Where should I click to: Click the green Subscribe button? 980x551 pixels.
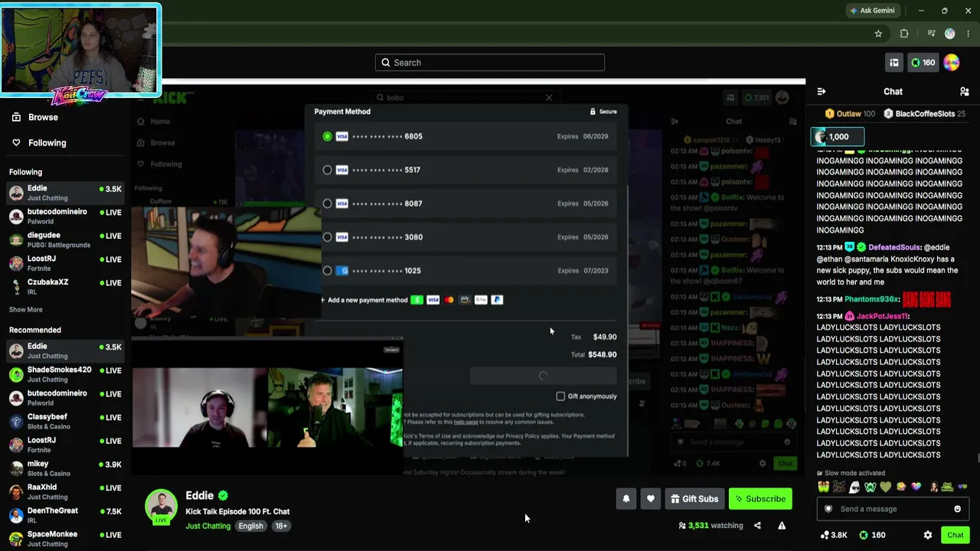(x=760, y=499)
